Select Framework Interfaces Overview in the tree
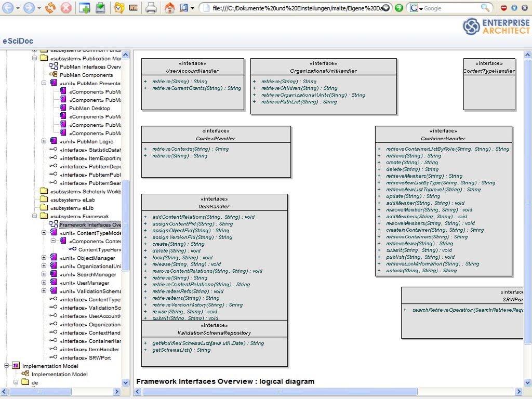The image size is (532, 399). pyautogui.click(x=90, y=224)
